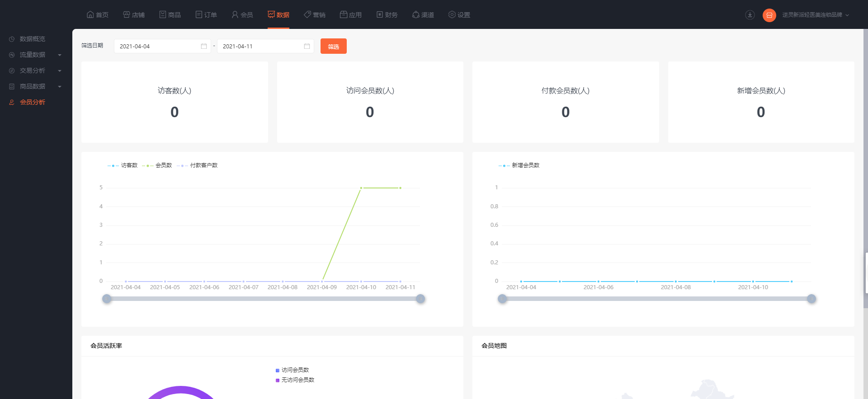Select 会员分析 in the sidebar
The height and width of the screenshot is (399, 868).
33,102
